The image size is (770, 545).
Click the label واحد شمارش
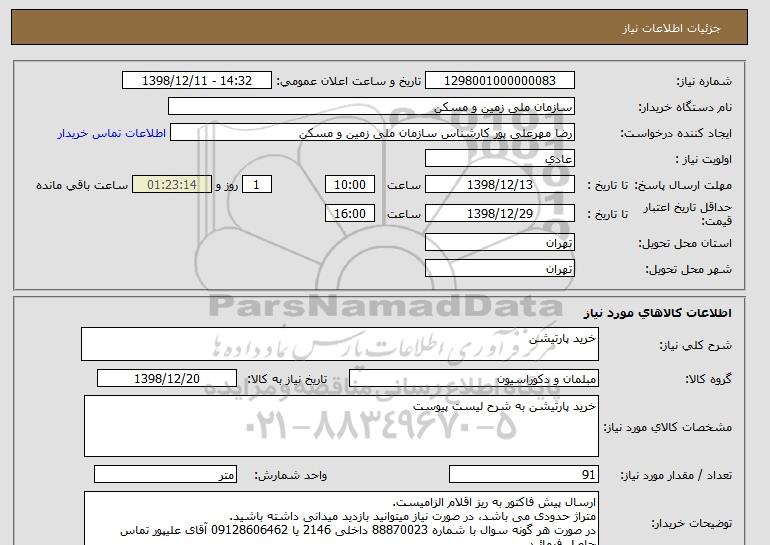(291, 475)
